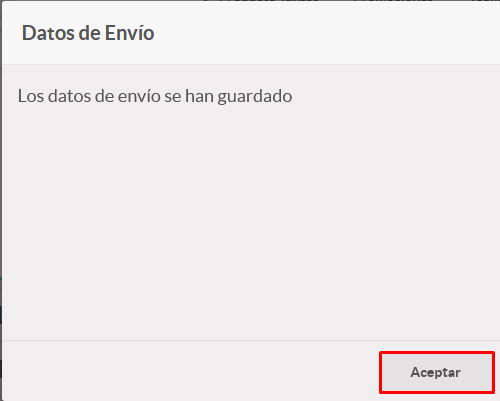
Task: Close the confirmation via the Aceptar button
Action: click(437, 372)
